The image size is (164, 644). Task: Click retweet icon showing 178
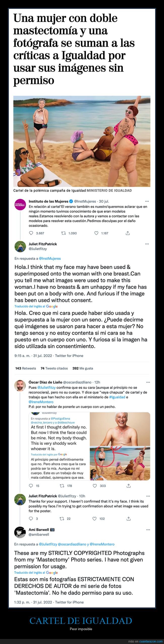[x=62, y=486]
